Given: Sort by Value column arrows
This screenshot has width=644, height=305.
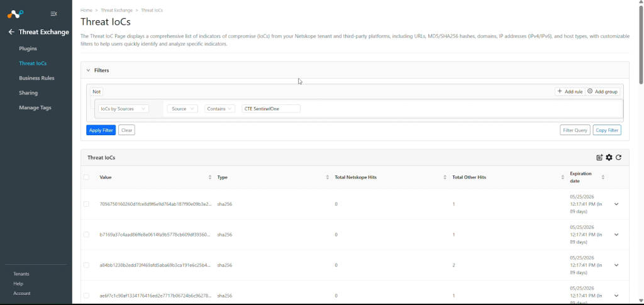Looking at the screenshot, I should point(210,177).
